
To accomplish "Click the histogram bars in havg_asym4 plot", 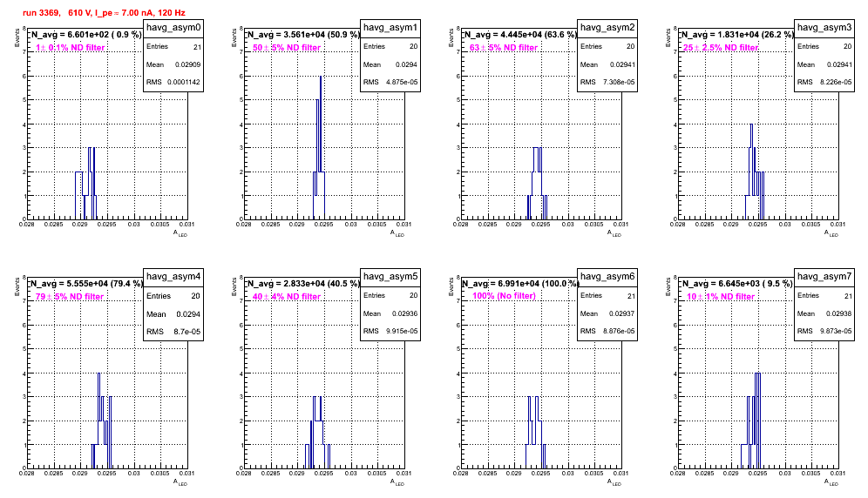I will coord(102,421).
